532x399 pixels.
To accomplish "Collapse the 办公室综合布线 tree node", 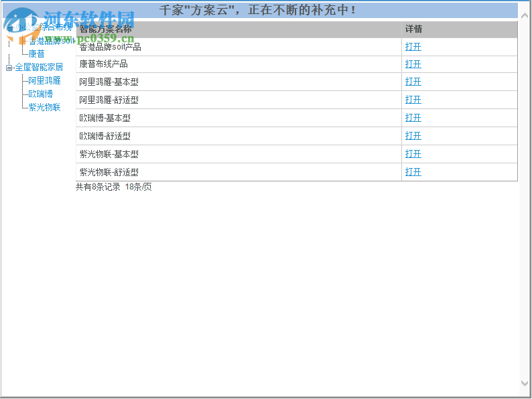I will (x=9, y=28).
